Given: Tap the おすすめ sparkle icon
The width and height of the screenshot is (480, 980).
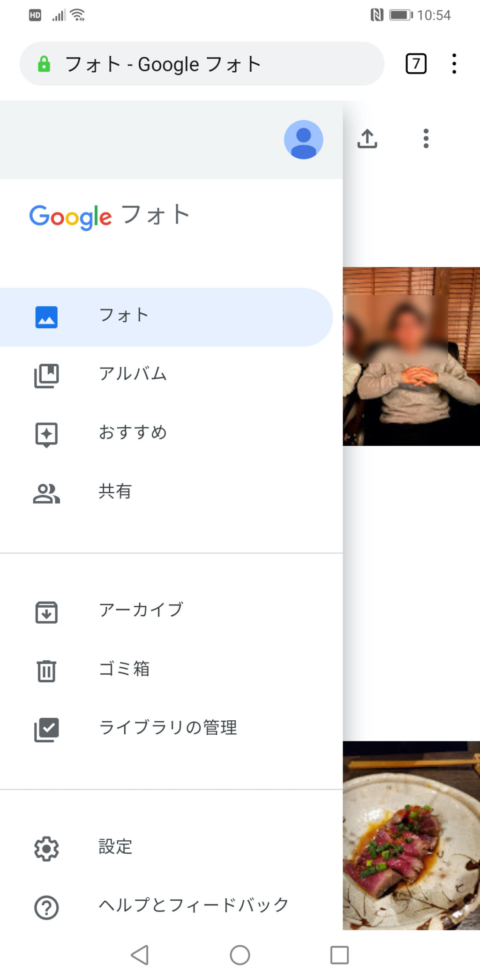Looking at the screenshot, I should (46, 434).
